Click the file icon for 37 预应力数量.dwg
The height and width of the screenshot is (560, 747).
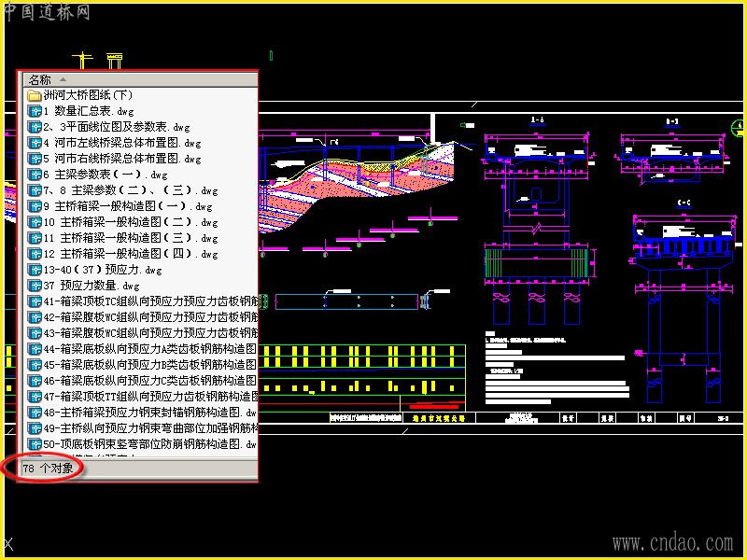tap(34, 286)
